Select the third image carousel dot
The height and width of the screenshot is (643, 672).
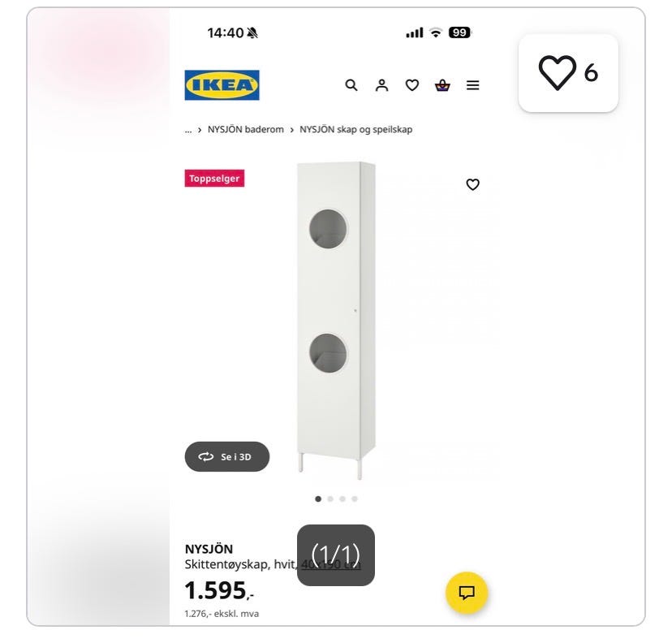[342, 499]
